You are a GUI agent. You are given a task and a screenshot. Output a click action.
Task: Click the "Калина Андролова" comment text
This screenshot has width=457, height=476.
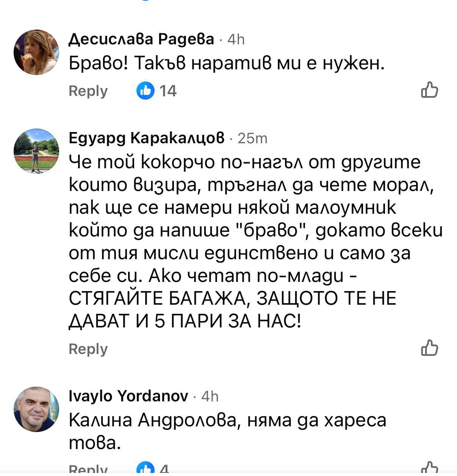pos(227,421)
